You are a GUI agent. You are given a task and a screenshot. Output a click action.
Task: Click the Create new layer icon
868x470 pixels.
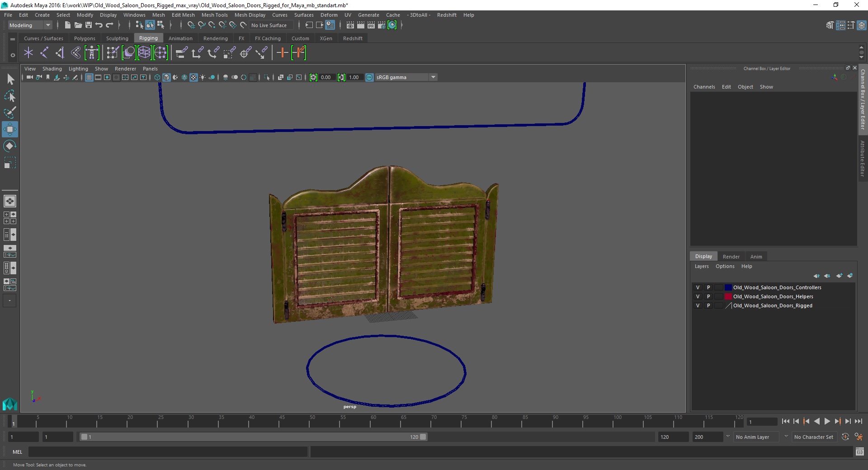tap(839, 276)
